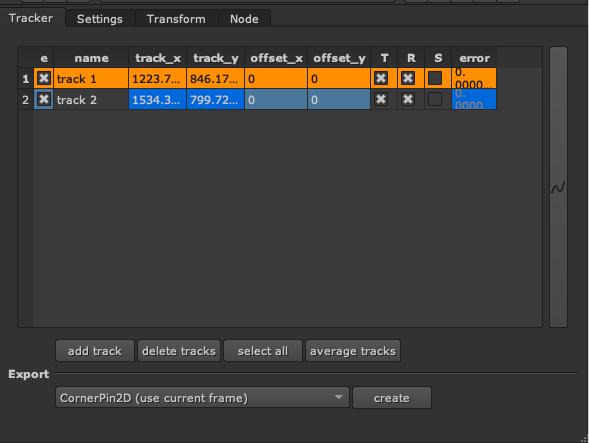Click the offset_x cell of track 1
The width and height of the screenshot is (589, 443).
(276, 79)
